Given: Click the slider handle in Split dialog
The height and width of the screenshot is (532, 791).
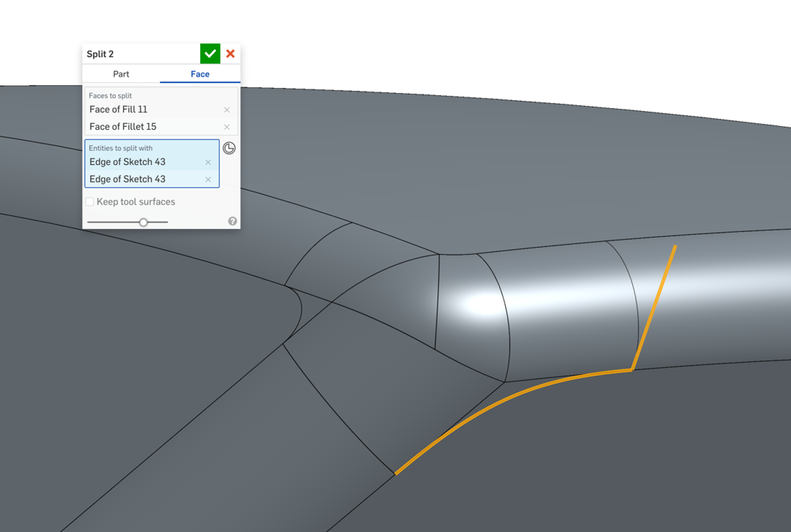Looking at the screenshot, I should (143, 222).
